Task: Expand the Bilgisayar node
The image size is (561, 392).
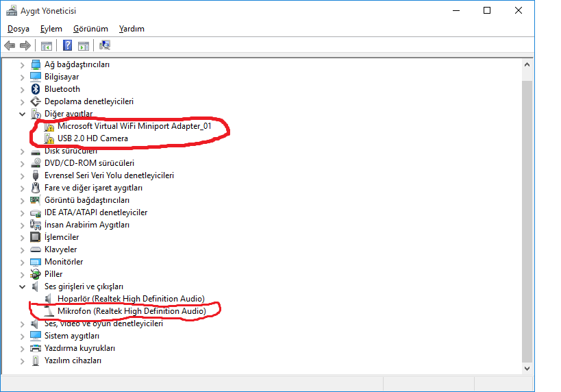Action: [x=22, y=77]
